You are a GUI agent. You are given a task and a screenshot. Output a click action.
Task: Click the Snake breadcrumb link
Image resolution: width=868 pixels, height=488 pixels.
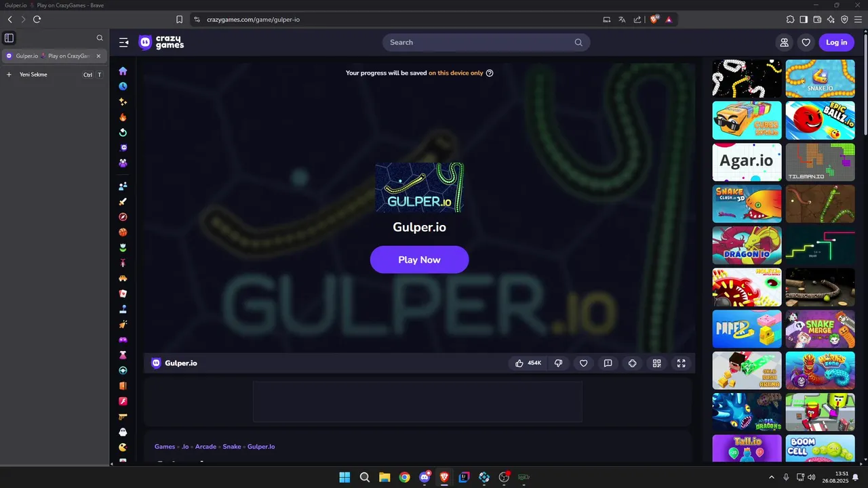[x=232, y=447]
